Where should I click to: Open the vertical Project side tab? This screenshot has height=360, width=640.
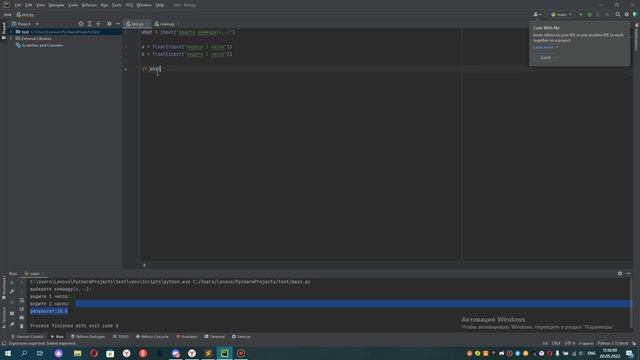(4, 30)
